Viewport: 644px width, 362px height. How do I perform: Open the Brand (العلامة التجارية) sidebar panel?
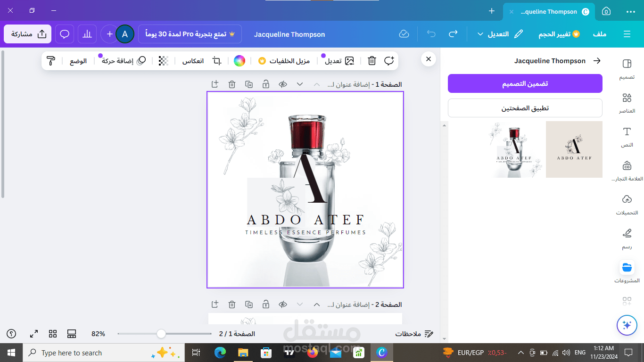coord(627,171)
